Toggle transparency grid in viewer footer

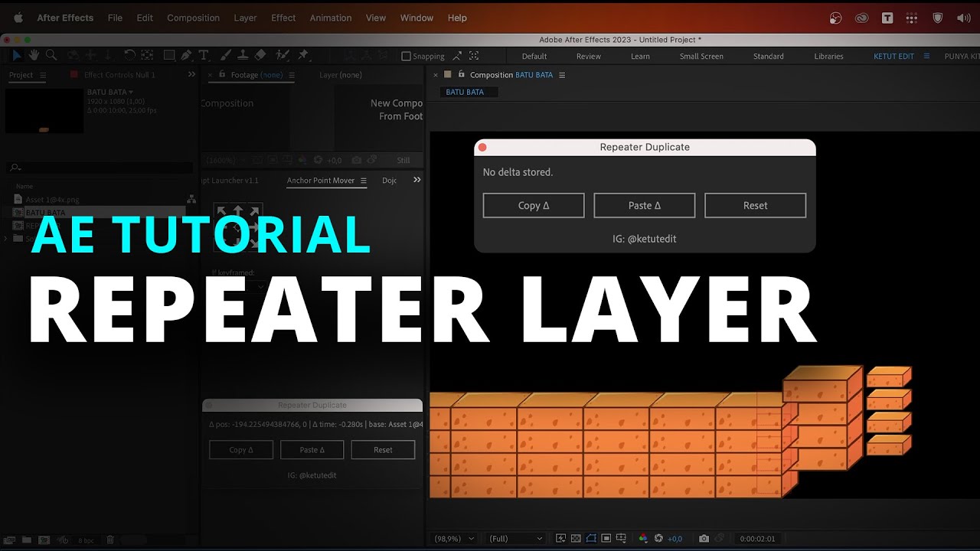point(576,539)
